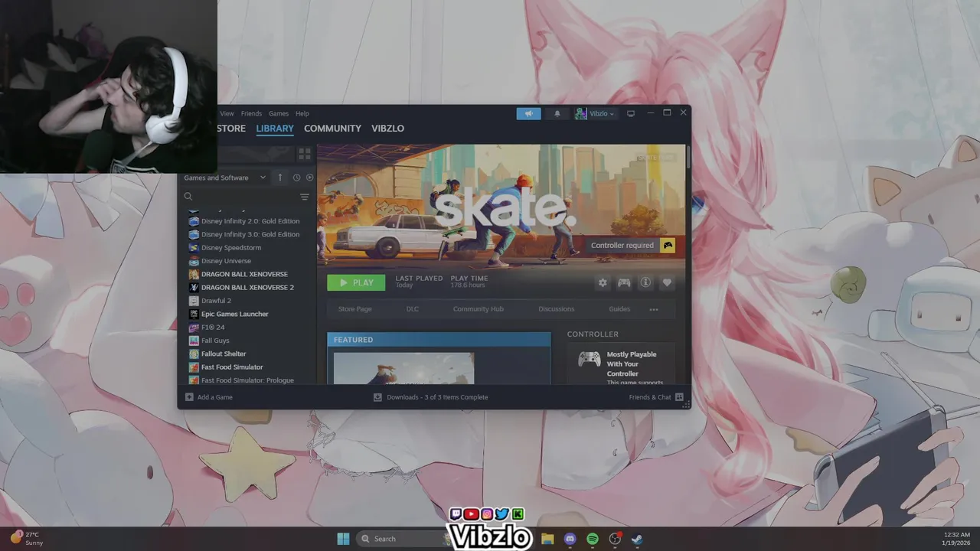Open the Windows Start button
The image size is (980, 551).
point(343,539)
